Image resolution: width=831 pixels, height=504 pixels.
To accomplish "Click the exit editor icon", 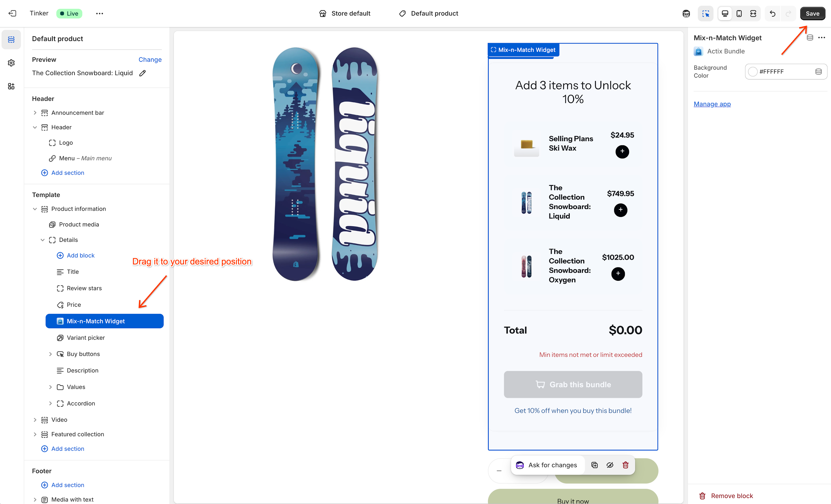I will 12,13.
